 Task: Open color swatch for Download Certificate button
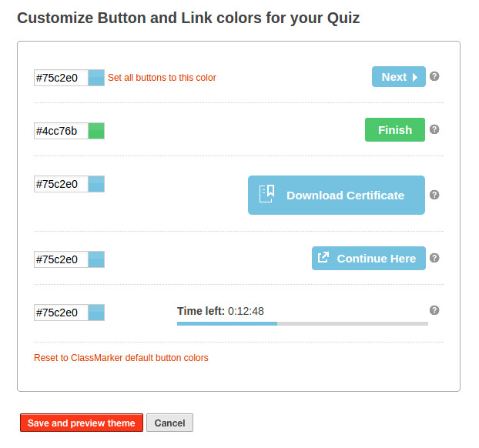(96, 184)
